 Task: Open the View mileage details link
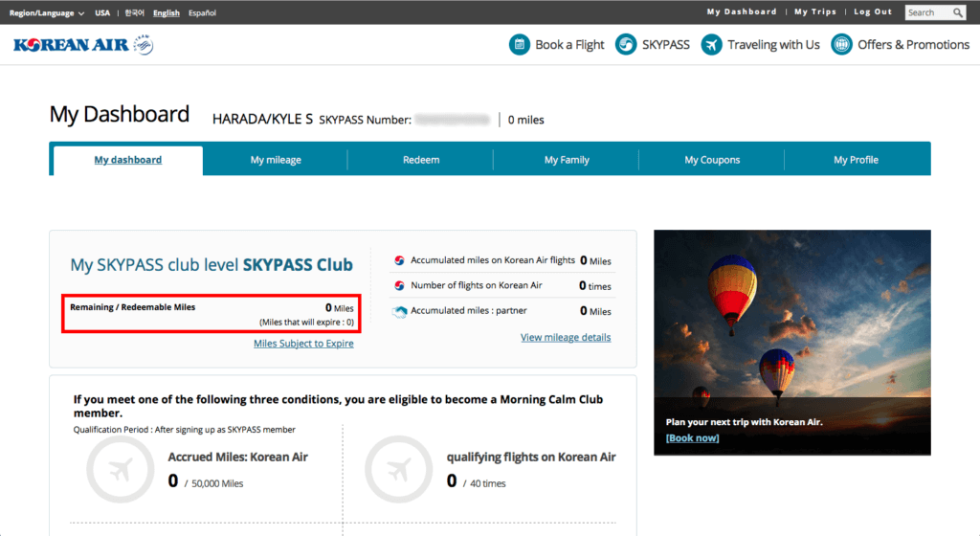pos(566,337)
